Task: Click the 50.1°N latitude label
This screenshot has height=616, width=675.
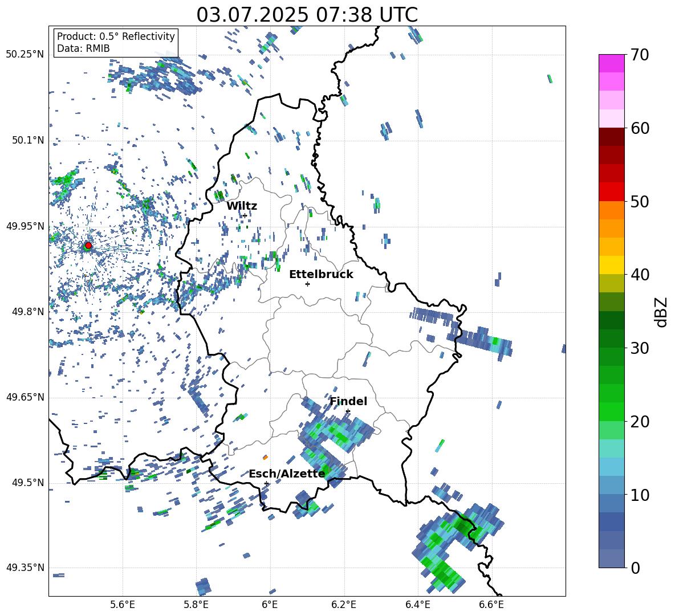Action: pyautogui.click(x=27, y=140)
